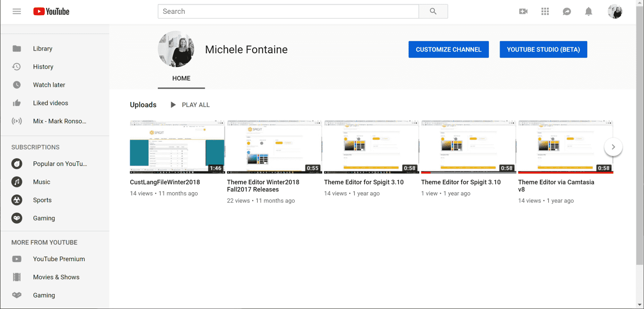Image resolution: width=644 pixels, height=309 pixels.
Task: Open the hamburger guide menu
Action: (17, 12)
